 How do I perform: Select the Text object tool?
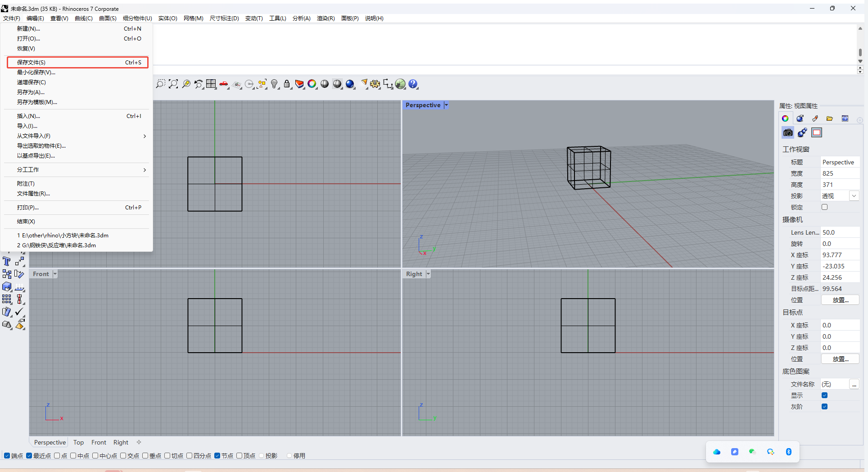(x=7, y=262)
